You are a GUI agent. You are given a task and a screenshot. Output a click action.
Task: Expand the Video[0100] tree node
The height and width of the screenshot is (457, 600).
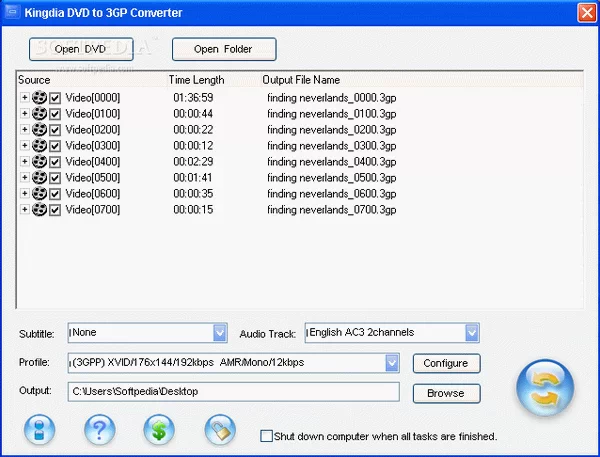pos(24,114)
